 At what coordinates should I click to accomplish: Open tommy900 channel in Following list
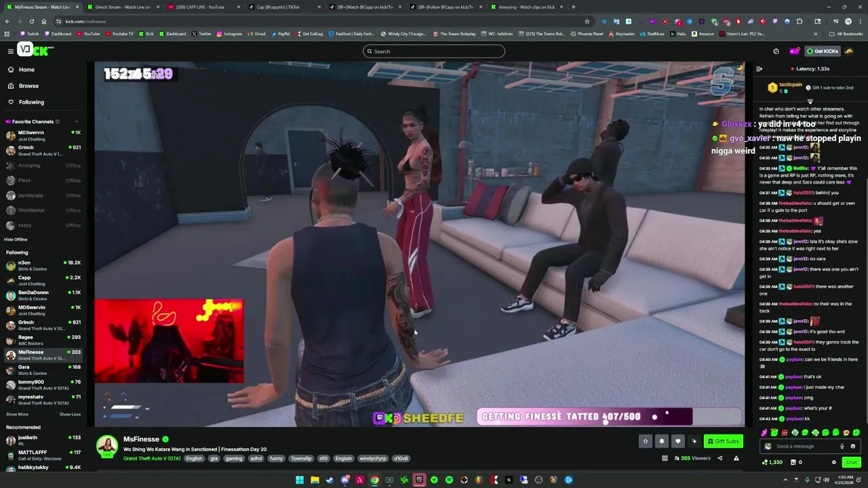coord(42,385)
